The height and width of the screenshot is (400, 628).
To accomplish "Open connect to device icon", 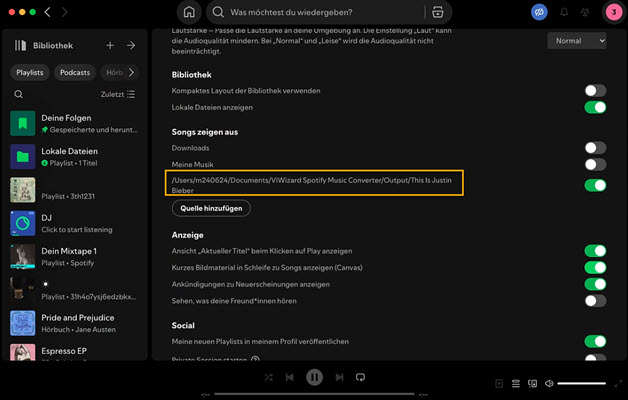I will point(532,384).
